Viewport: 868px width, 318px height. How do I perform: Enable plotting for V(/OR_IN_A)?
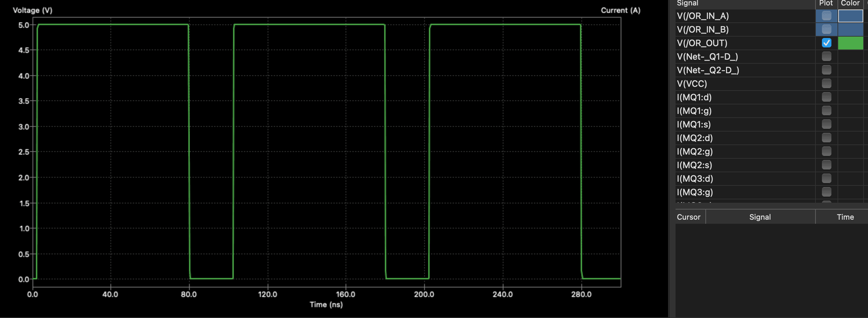[x=826, y=16]
